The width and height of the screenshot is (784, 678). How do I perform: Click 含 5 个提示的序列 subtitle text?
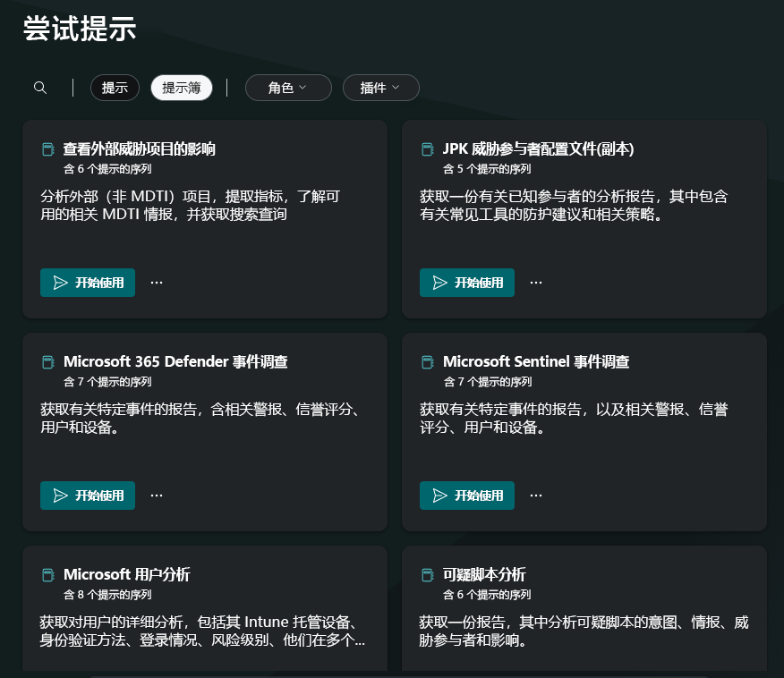(x=487, y=169)
